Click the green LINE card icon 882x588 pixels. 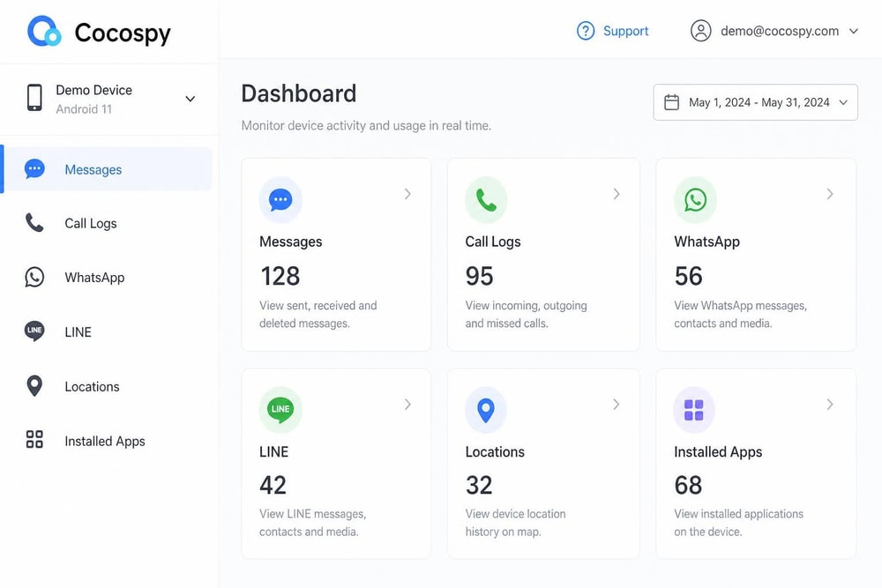tap(280, 409)
